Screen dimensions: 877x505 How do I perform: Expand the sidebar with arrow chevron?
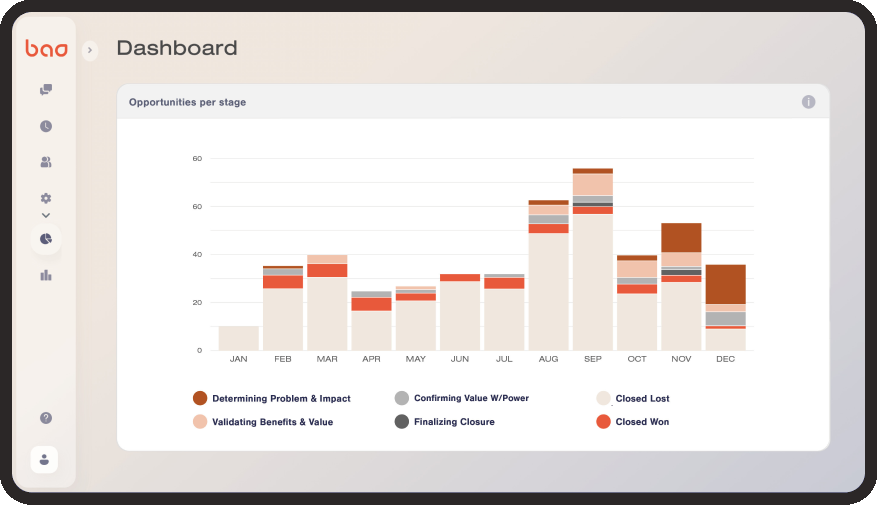click(x=90, y=50)
